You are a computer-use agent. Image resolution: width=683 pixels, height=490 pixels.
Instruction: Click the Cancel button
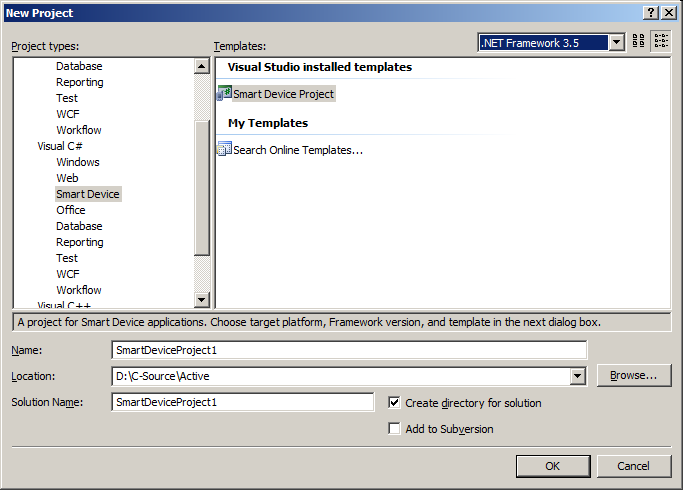click(634, 466)
